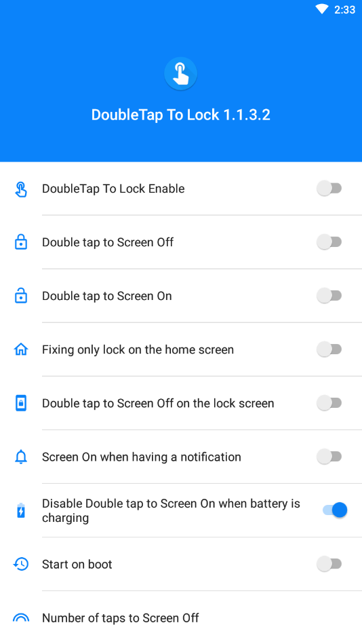Tap the DoubleTap To Lock 1.1.3.2 title
This screenshot has height=644, width=362.
pyautogui.click(x=180, y=115)
